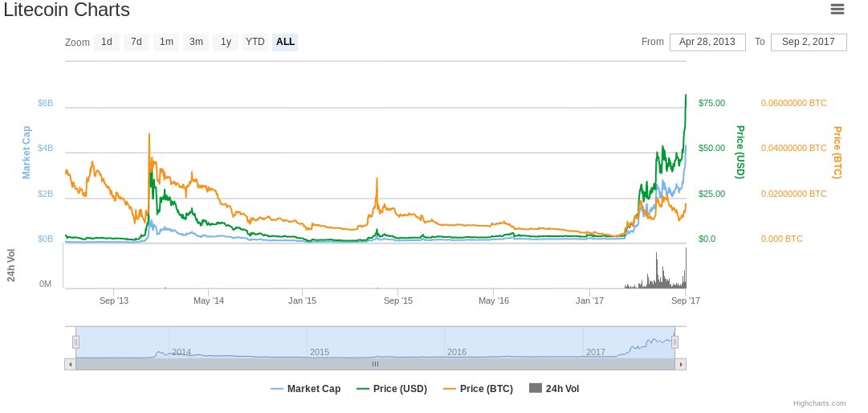Click the $50.00 price axis label

point(711,149)
